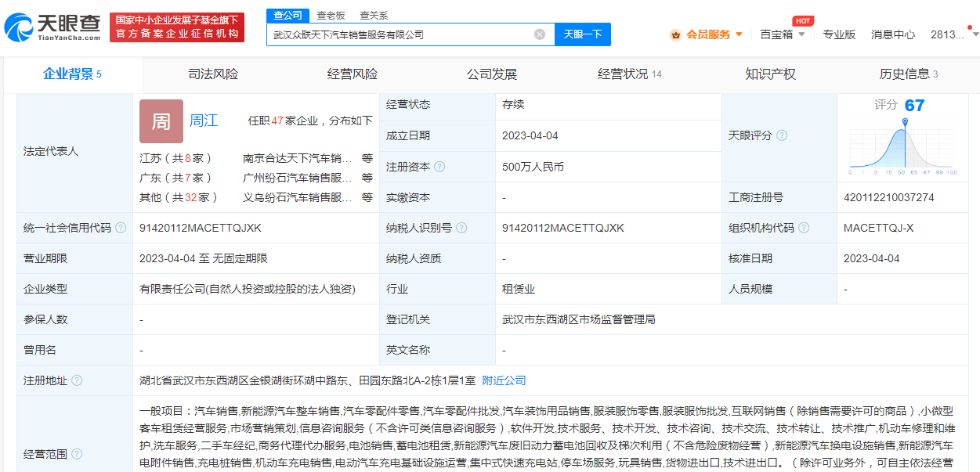The width and height of the screenshot is (980, 472).
Task: Open 义乌纷石汽车销售服... company link
Action: [298, 197]
